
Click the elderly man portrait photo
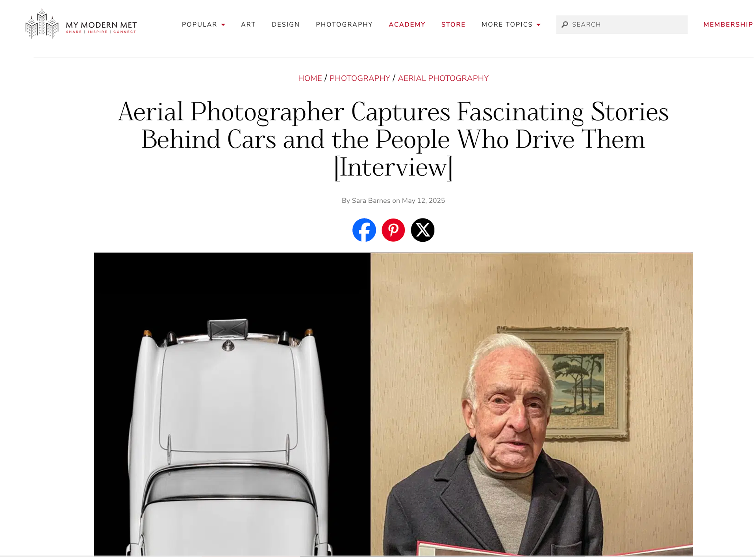(x=532, y=404)
